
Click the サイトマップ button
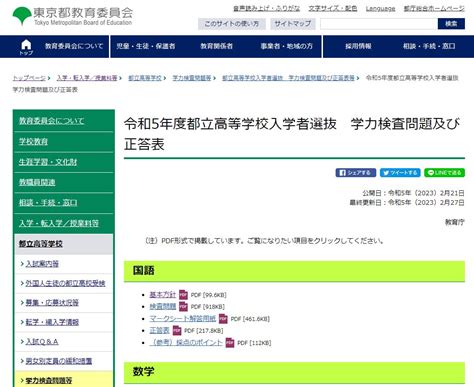[x=293, y=24]
